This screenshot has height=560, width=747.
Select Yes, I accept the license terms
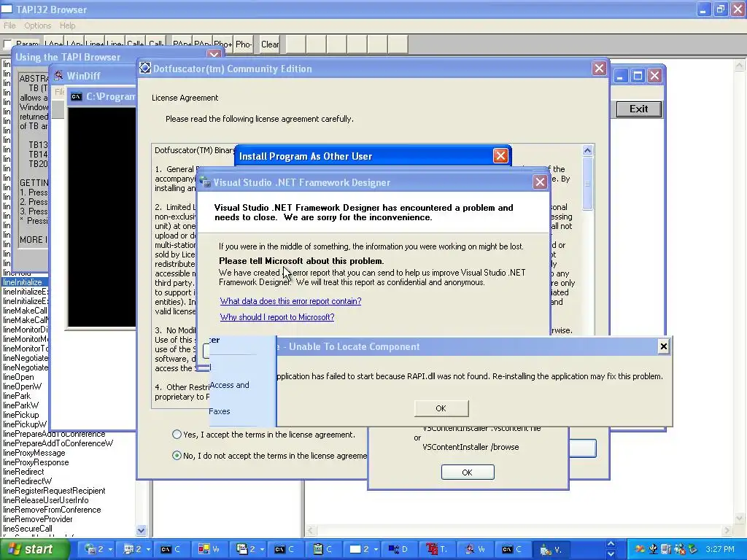[177, 435]
